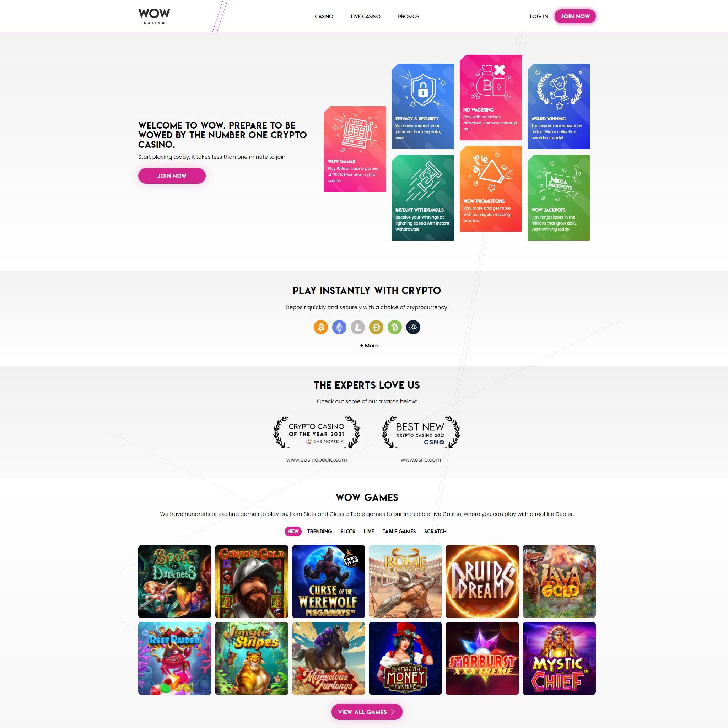The height and width of the screenshot is (728, 728).
Task: Click the header Join Now button
Action: [575, 16]
